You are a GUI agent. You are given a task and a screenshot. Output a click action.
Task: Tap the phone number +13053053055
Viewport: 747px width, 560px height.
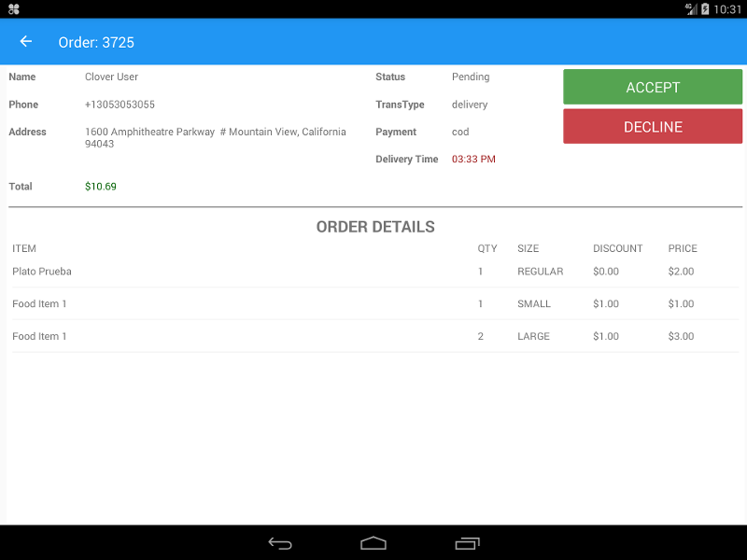click(x=120, y=105)
